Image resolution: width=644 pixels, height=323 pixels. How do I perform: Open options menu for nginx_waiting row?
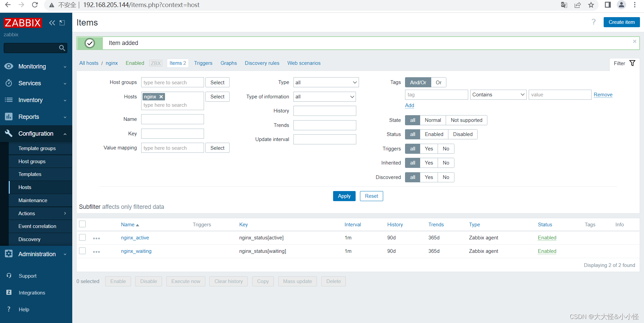(x=96, y=251)
